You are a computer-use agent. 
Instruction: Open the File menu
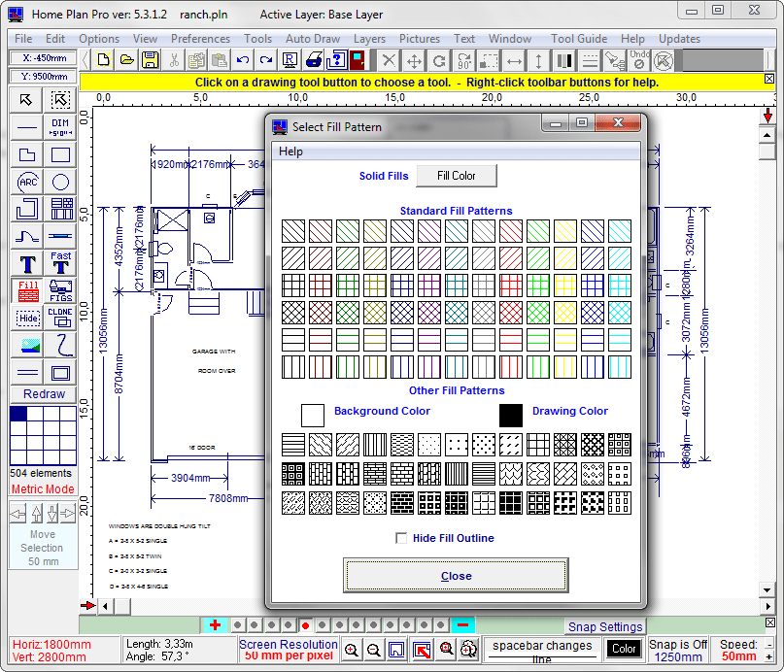23,39
